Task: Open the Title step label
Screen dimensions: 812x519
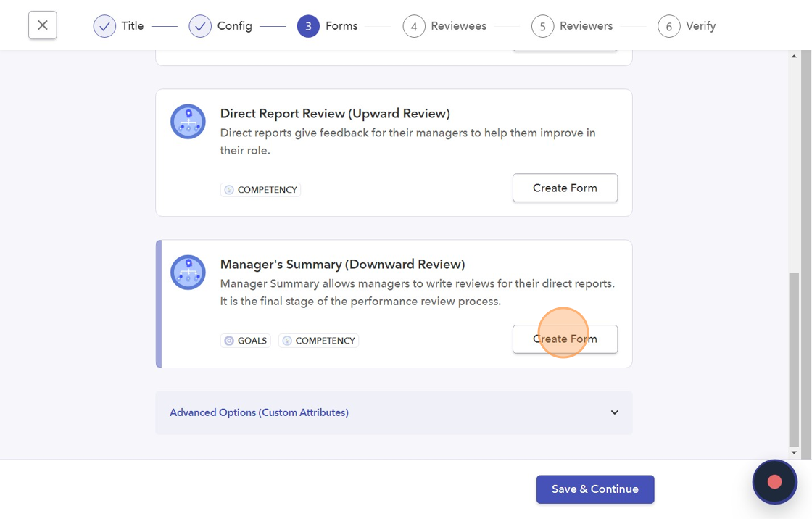Action: (133, 26)
